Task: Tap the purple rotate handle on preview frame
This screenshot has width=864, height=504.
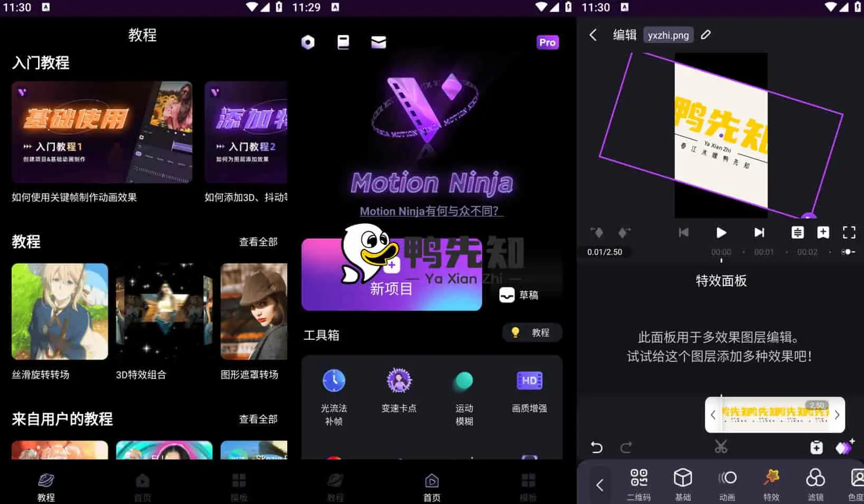Action: [x=809, y=216]
